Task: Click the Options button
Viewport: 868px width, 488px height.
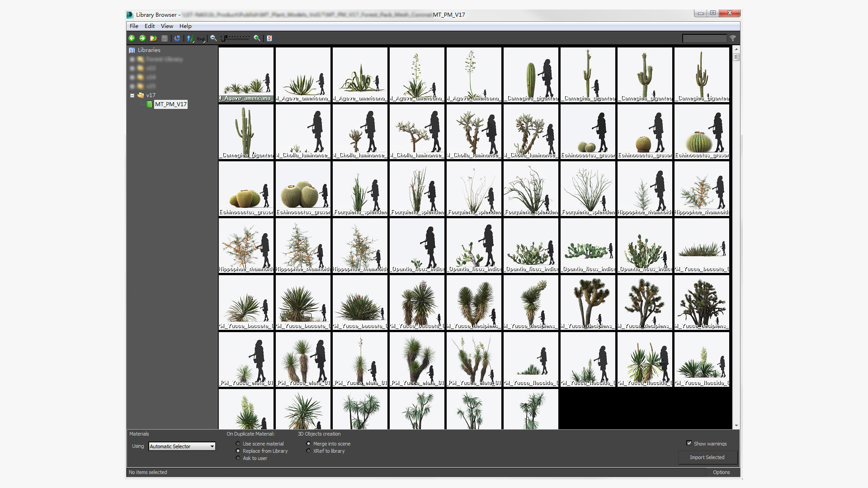Action: pos(721,472)
